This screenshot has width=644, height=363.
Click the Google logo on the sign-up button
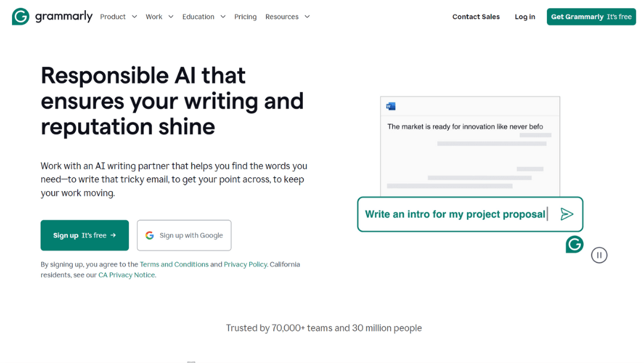click(x=150, y=235)
